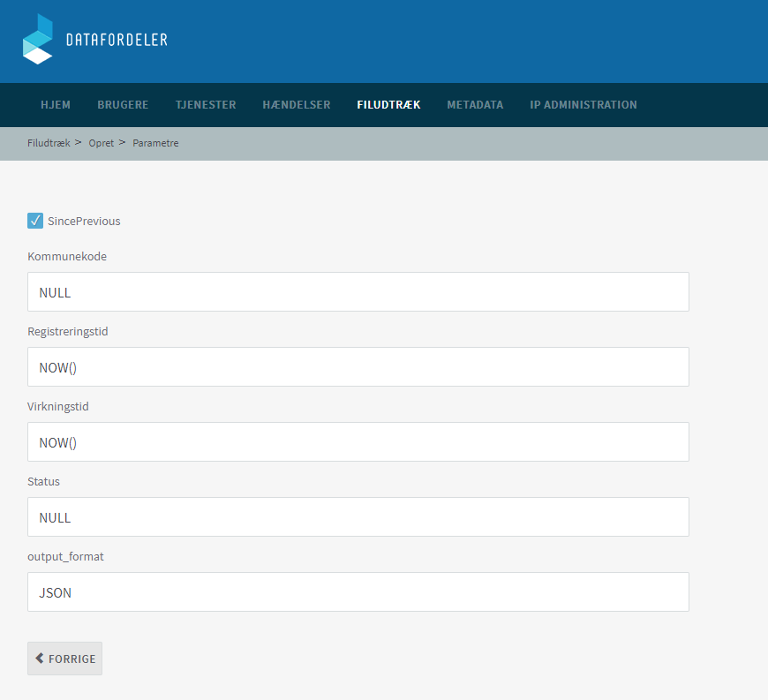Click the Status input field

pyautogui.click(x=358, y=517)
